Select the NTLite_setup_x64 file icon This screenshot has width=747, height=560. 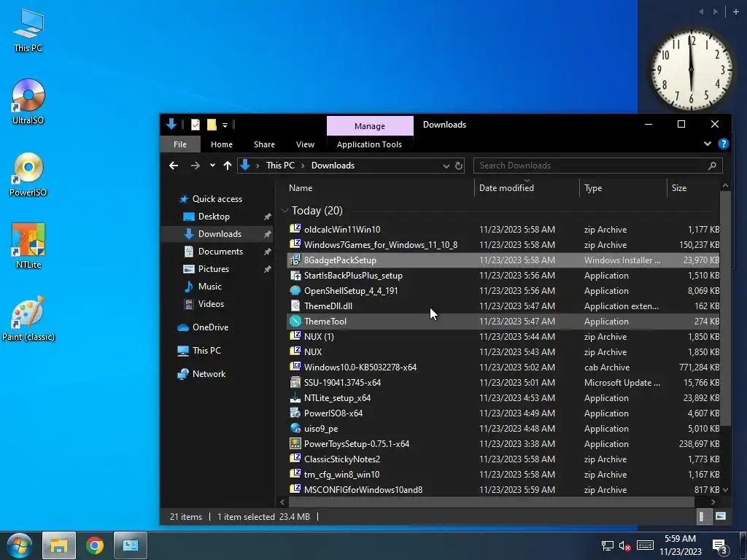295,397
